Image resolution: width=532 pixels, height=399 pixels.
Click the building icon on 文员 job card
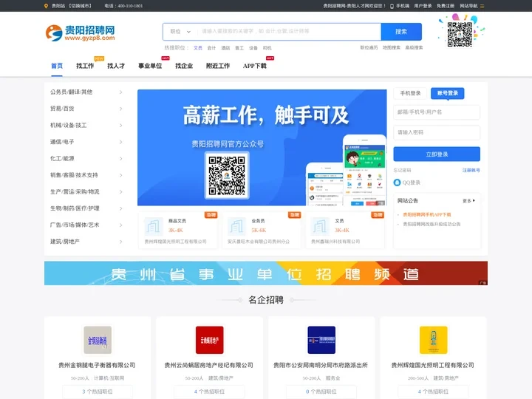click(320, 226)
